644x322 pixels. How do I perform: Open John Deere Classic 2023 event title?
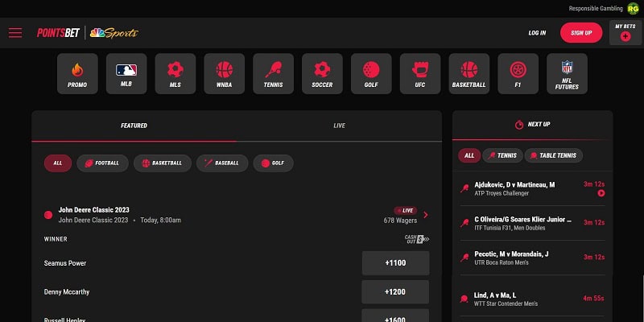tap(93, 210)
